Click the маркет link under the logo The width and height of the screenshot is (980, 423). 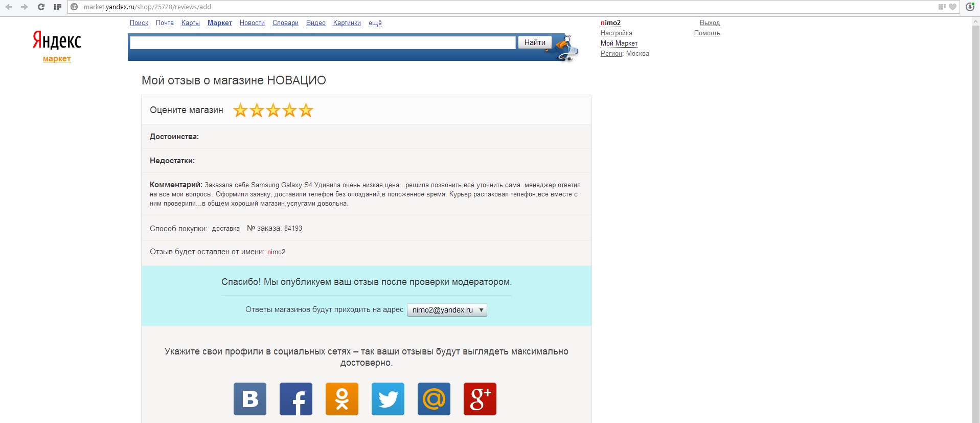pos(57,59)
